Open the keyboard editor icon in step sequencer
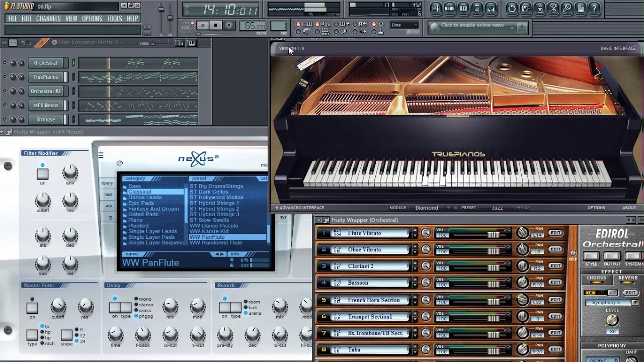This screenshot has width=644, height=362. (x=191, y=43)
